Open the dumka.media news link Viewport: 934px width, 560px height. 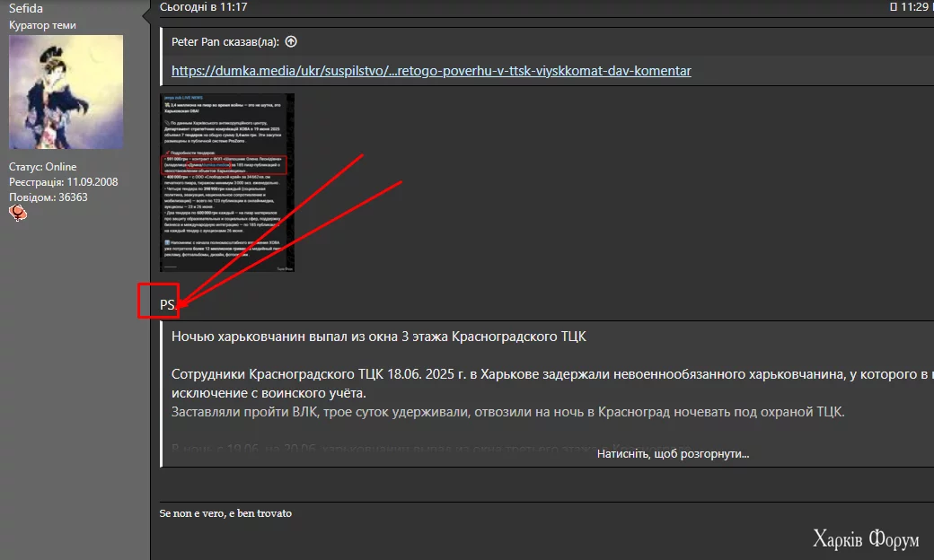(x=431, y=71)
